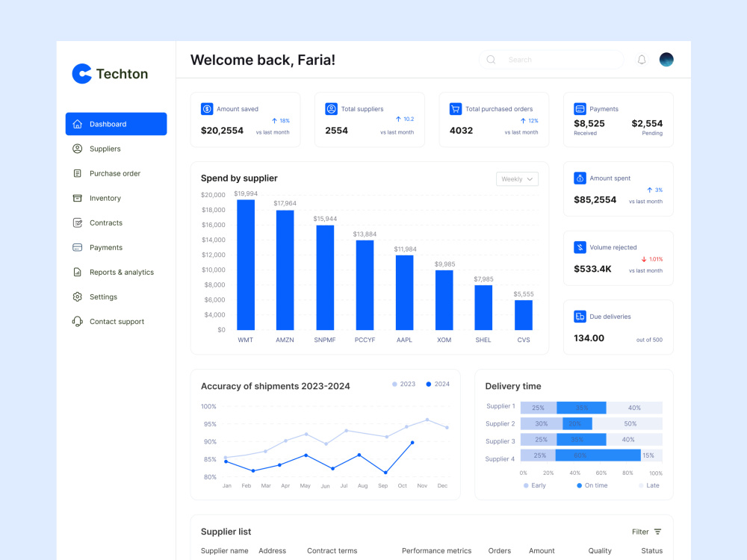Click the AMZN bar in spend chart
747x560 pixels.
tap(285, 270)
